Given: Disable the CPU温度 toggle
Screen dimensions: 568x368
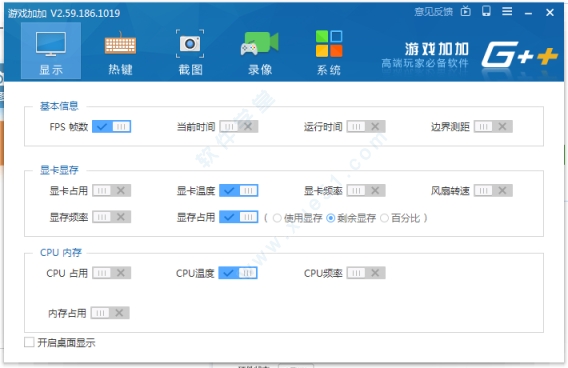Looking at the screenshot, I should (238, 273).
